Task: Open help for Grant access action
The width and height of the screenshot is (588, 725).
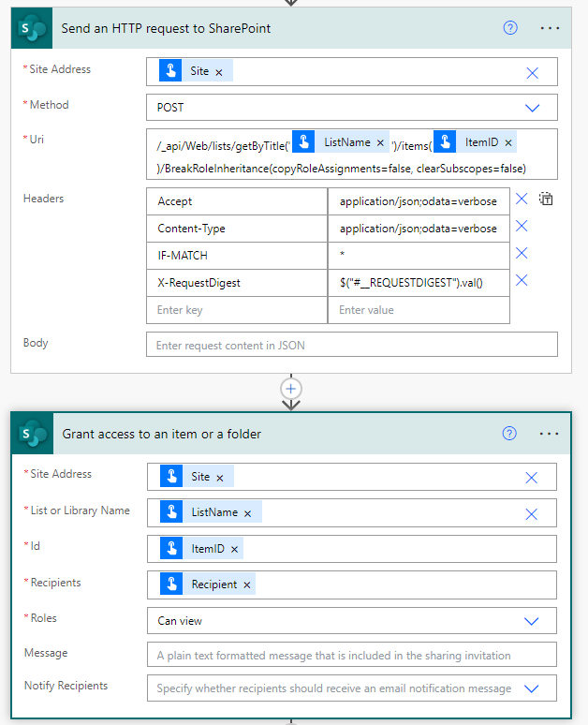Action: pos(510,434)
